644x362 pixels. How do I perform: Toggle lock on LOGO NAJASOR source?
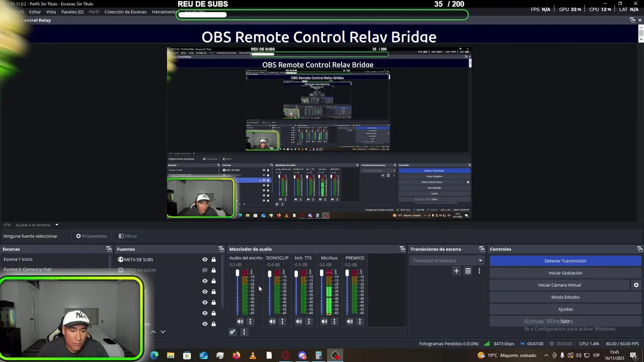pyautogui.click(x=213, y=270)
